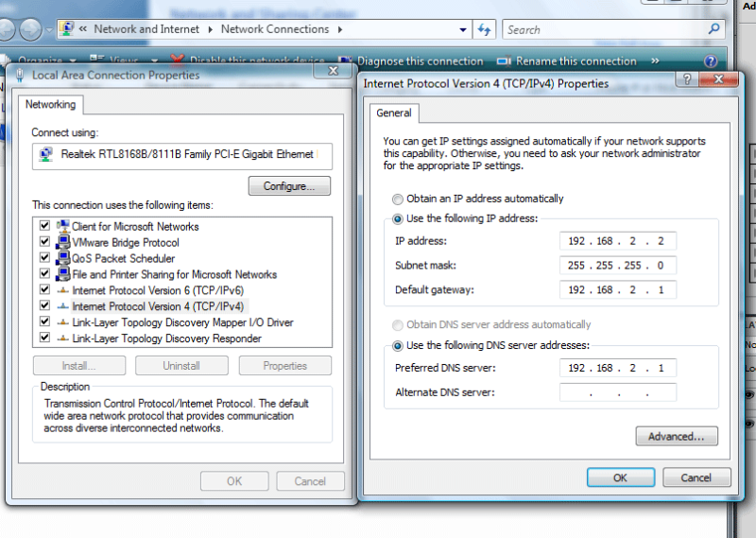Click the VMware Bridge Protocol icon

[x=62, y=242]
